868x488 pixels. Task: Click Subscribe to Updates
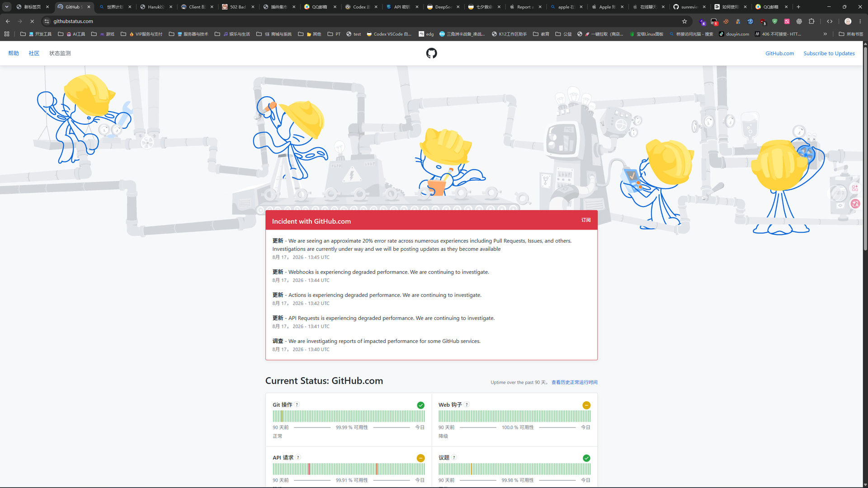tap(829, 53)
